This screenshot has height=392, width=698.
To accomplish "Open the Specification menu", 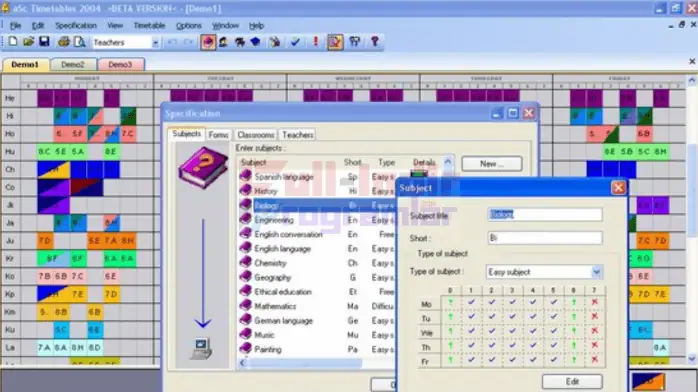I will (x=76, y=26).
